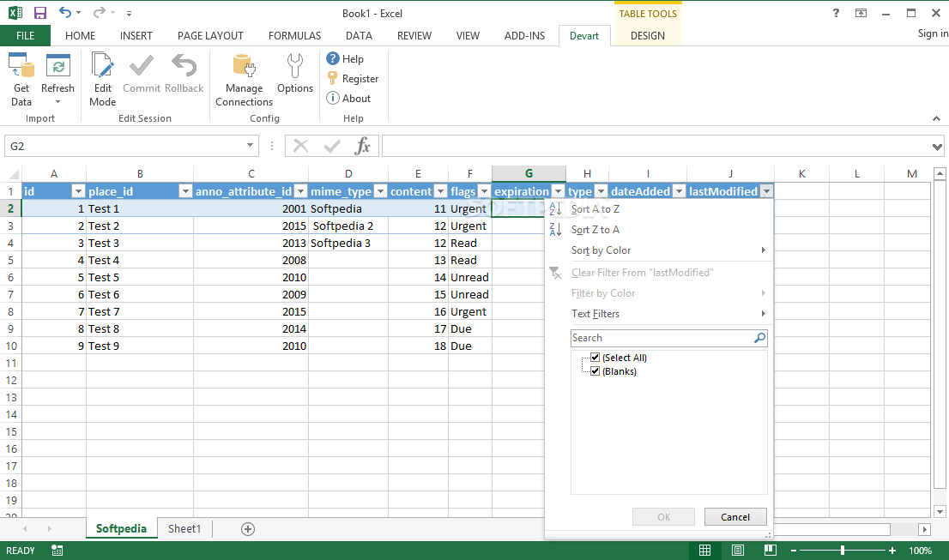
Task: Switch to the HOME ribbon tab
Action: click(80, 36)
